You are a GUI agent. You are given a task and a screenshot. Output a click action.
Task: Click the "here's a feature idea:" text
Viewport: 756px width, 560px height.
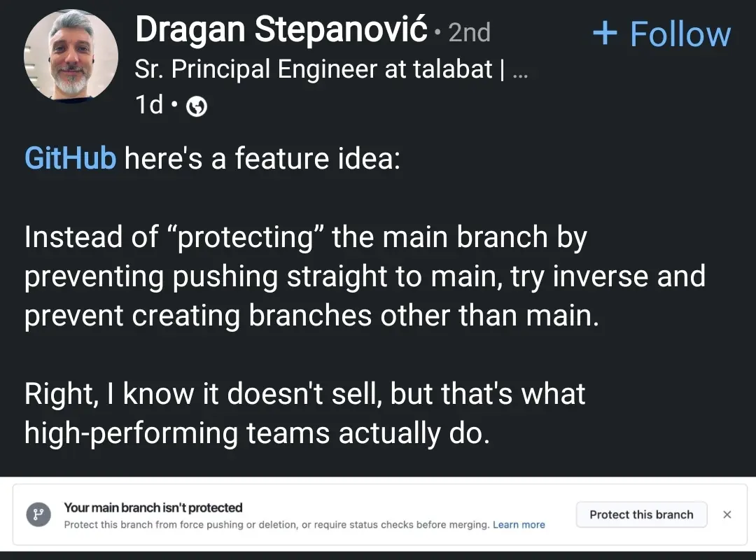click(x=262, y=159)
